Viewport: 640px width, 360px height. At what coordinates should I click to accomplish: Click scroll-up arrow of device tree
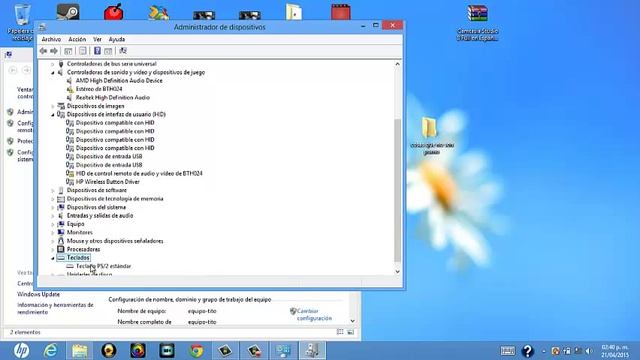pos(398,64)
